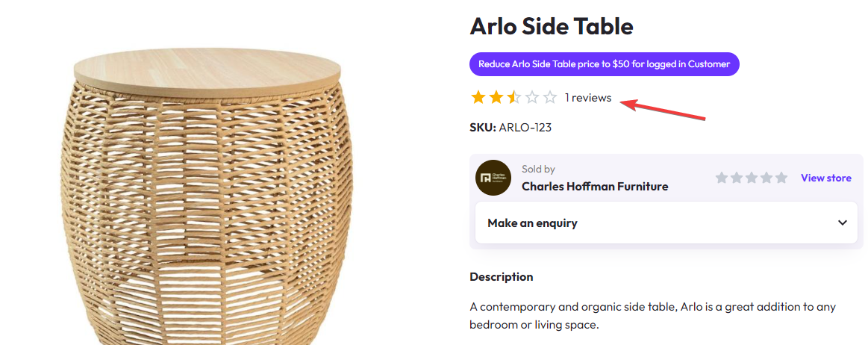
Task: Click the Charles Hoffman Furniture vendor logo
Action: (493, 178)
